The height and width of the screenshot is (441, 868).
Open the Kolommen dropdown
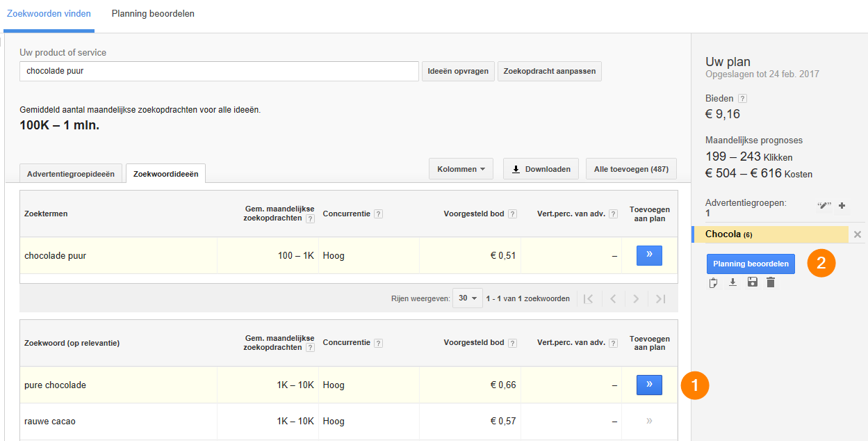(461, 169)
